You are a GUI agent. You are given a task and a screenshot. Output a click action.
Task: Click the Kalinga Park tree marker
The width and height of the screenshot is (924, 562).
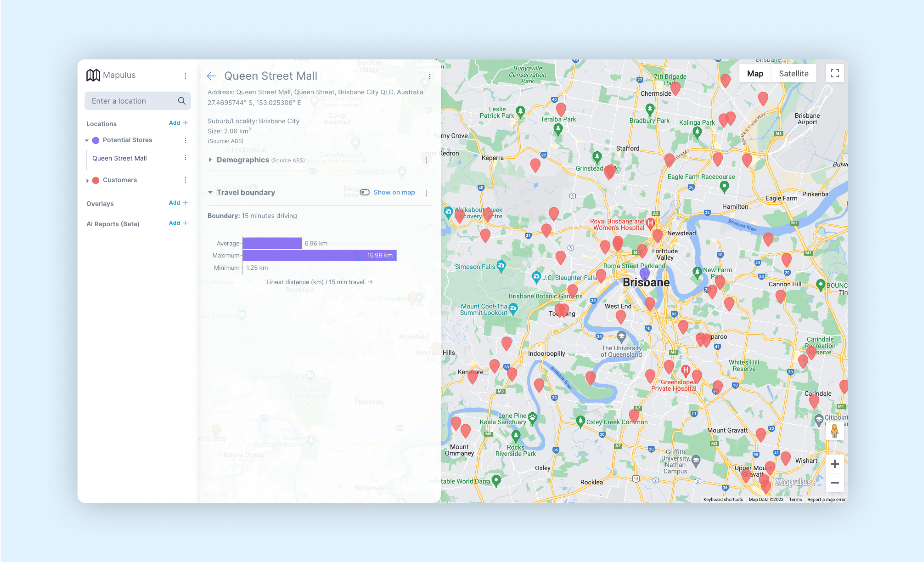pos(697,132)
